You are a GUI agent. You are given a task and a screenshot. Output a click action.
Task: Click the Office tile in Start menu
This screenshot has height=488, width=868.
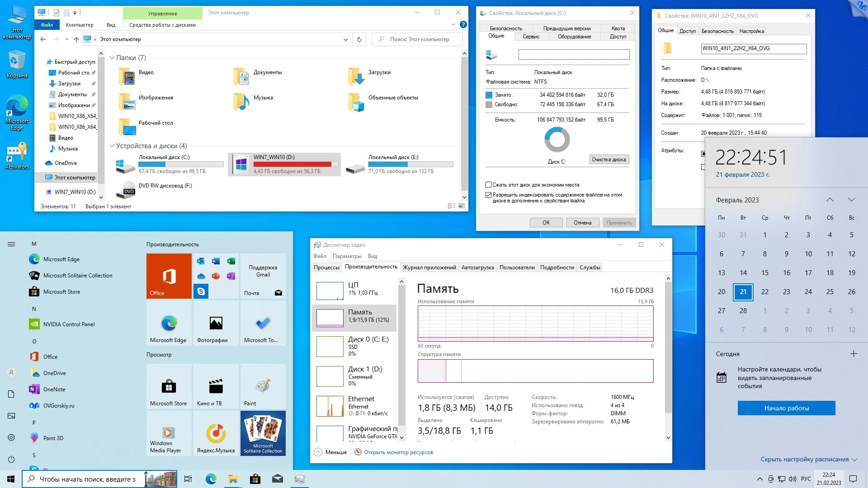(169, 276)
